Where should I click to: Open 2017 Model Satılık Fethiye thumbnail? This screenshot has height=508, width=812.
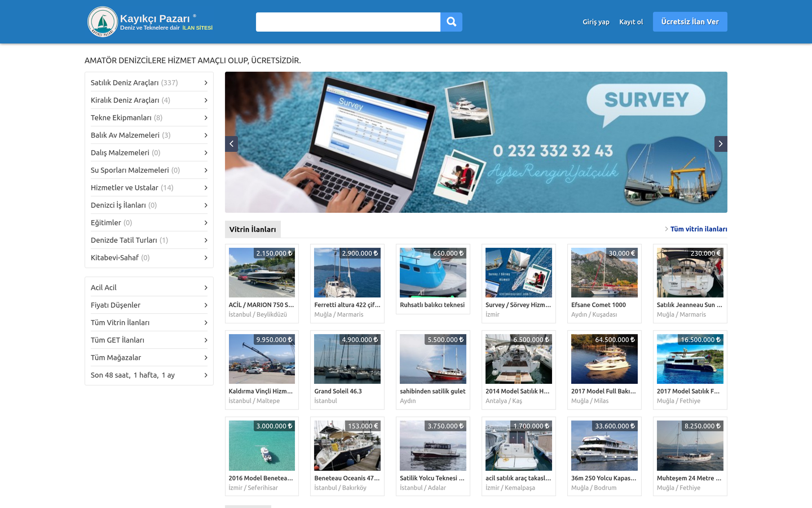(690, 359)
